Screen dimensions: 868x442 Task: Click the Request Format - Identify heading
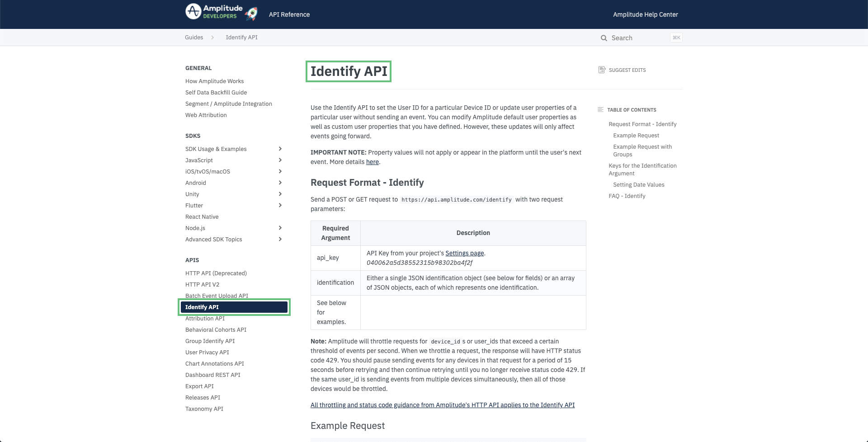[367, 183]
